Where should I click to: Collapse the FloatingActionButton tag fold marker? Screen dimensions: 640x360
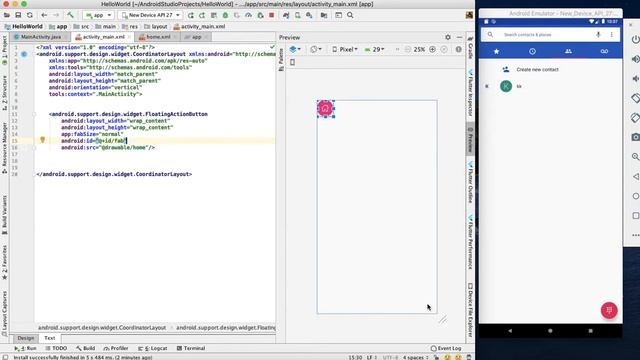[34, 114]
